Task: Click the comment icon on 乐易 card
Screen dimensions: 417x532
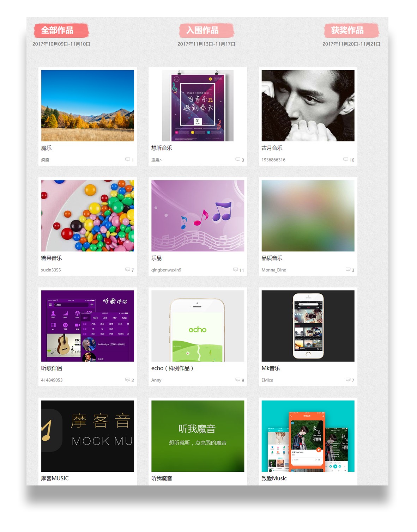Action: (x=235, y=269)
